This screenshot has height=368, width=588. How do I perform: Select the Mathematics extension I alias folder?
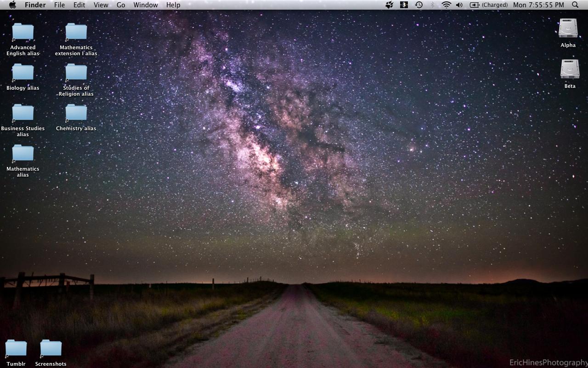(76, 32)
